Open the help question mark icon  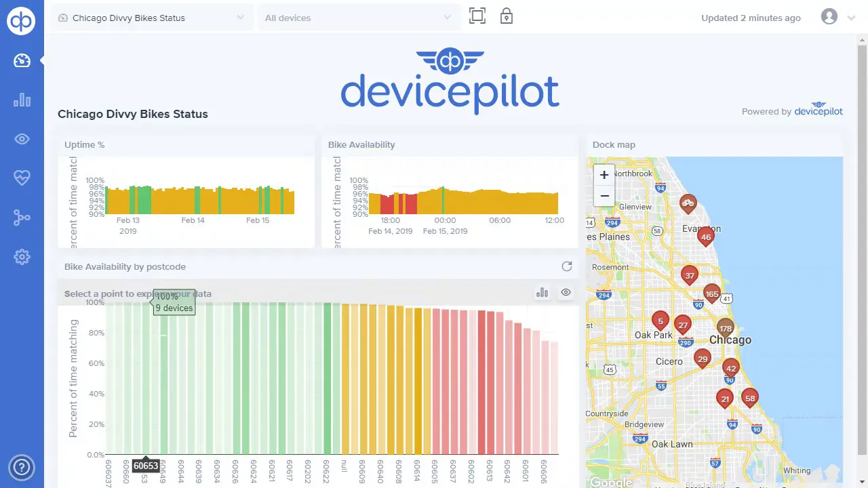coord(22,467)
